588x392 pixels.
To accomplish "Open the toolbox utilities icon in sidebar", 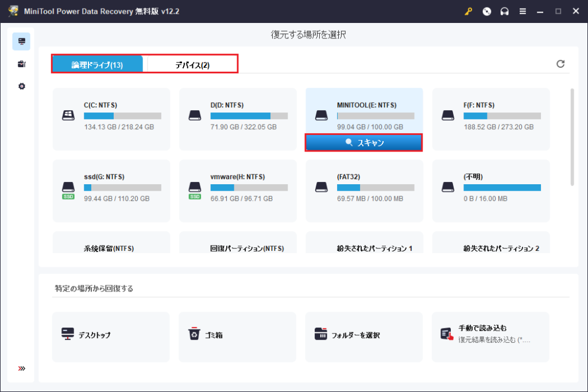I will point(22,64).
